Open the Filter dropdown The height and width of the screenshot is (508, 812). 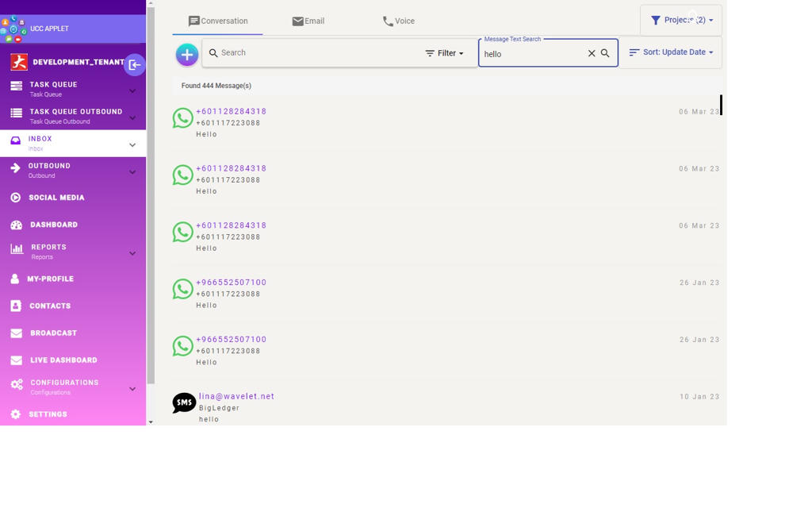tap(445, 54)
